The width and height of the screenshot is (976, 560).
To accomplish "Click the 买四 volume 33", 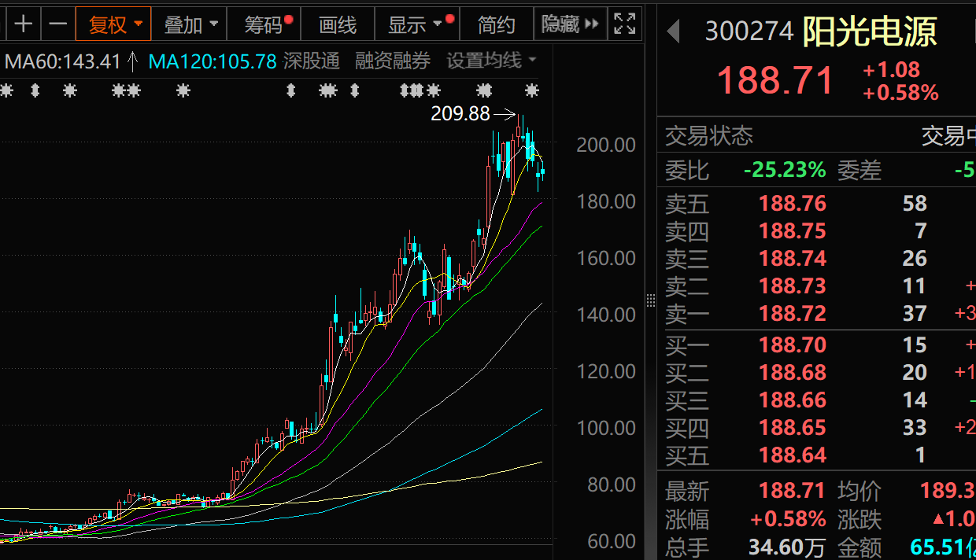I will click(915, 428).
